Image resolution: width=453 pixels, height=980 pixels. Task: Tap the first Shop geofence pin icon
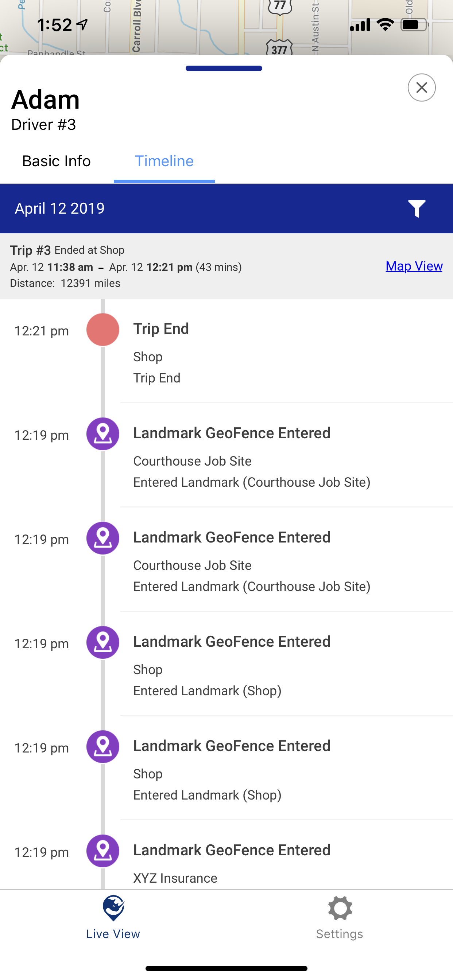(x=103, y=642)
